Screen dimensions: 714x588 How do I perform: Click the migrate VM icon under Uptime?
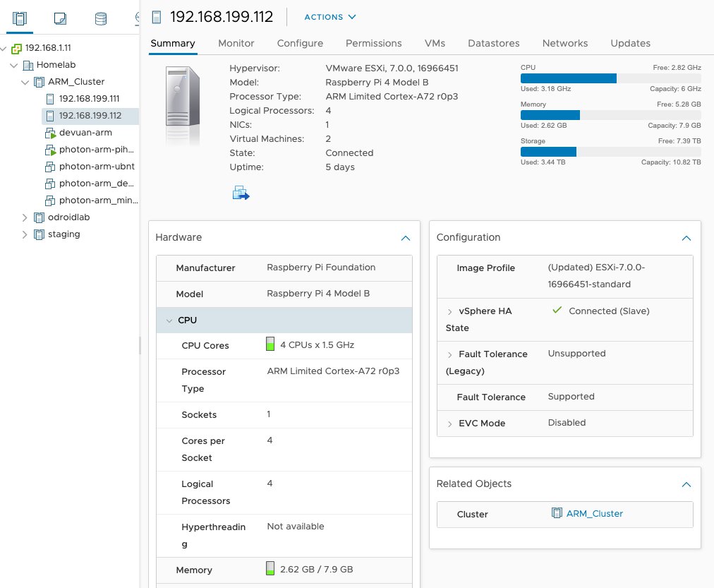coord(241,193)
